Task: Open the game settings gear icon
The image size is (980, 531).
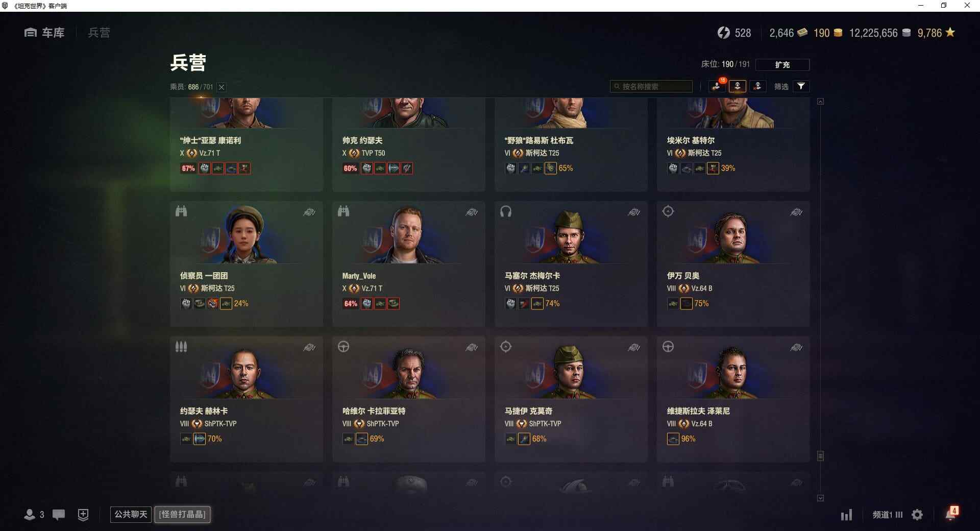Action: coord(917,515)
